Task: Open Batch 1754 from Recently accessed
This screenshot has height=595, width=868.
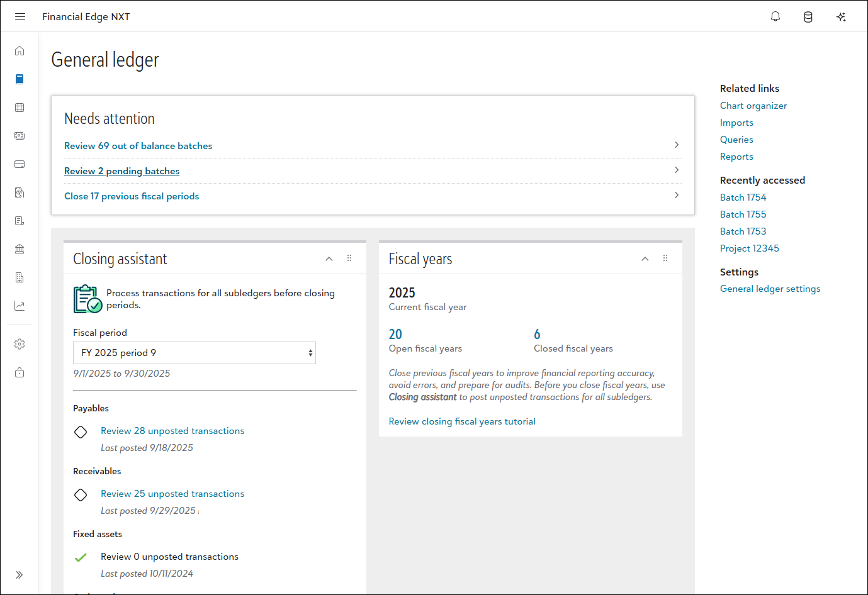Action: [743, 197]
